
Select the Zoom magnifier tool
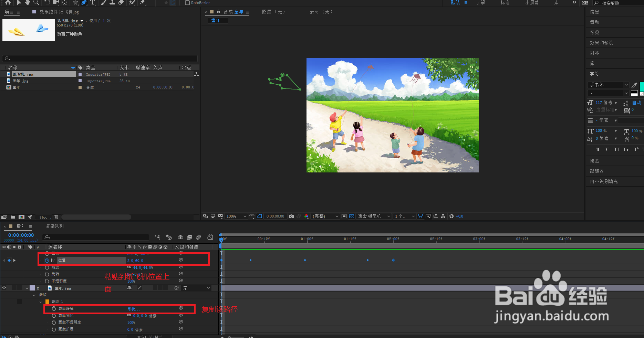click(x=36, y=2)
